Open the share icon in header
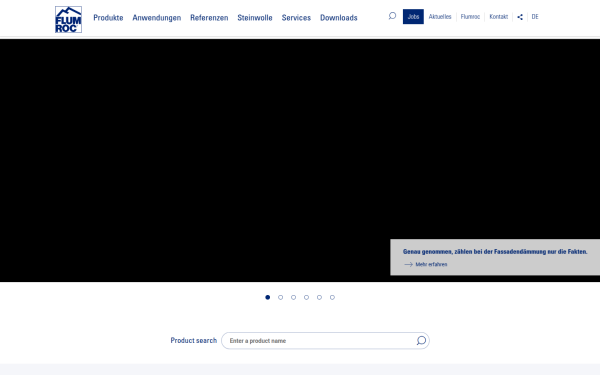This screenshot has height=375, width=600. pos(520,17)
